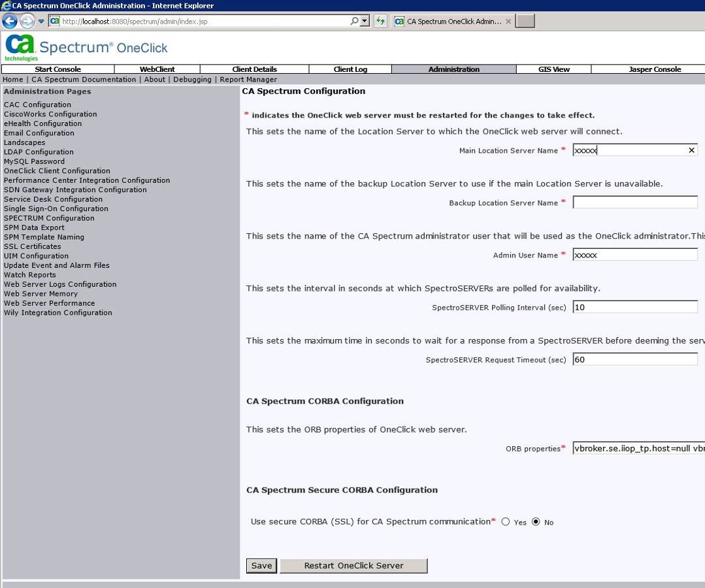This screenshot has width=705, height=588.
Task: Open Watch Reports page
Action: point(29,274)
